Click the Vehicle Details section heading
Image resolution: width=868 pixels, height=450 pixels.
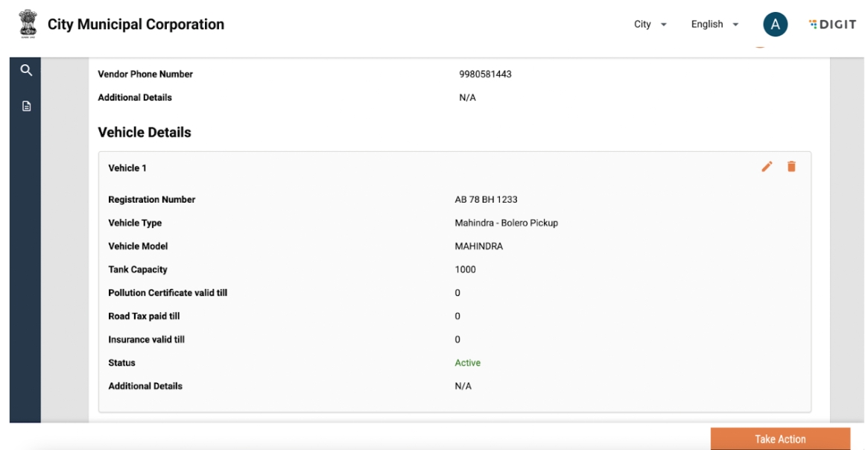point(145,133)
